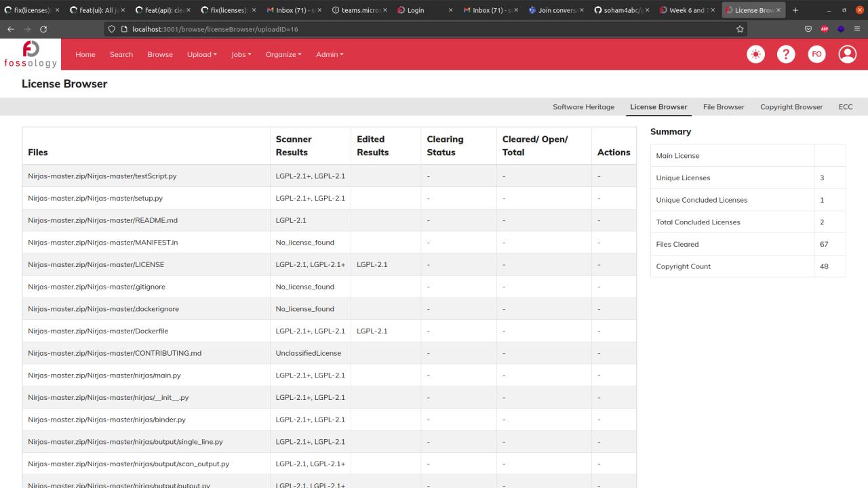Open the Home menu item

coord(85,54)
